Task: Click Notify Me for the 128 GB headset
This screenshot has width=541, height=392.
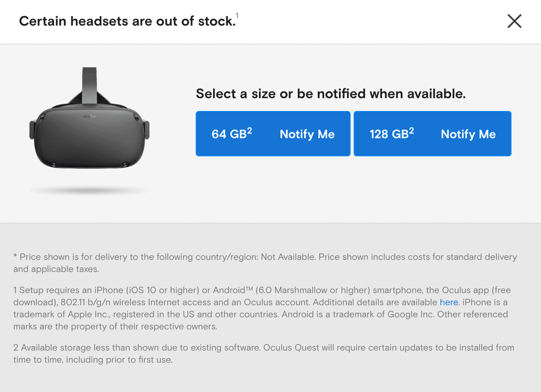Action: pos(468,134)
